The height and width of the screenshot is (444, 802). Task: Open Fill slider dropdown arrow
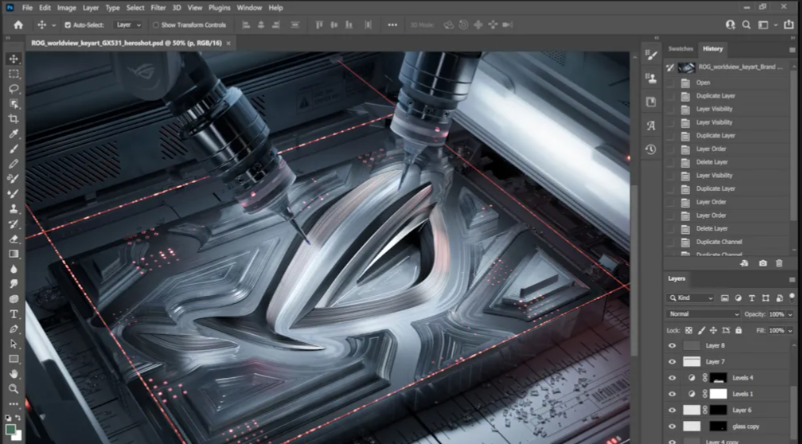[x=789, y=330]
